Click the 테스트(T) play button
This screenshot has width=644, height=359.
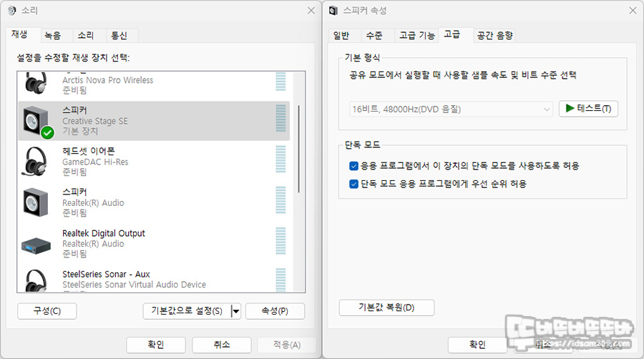tap(588, 109)
